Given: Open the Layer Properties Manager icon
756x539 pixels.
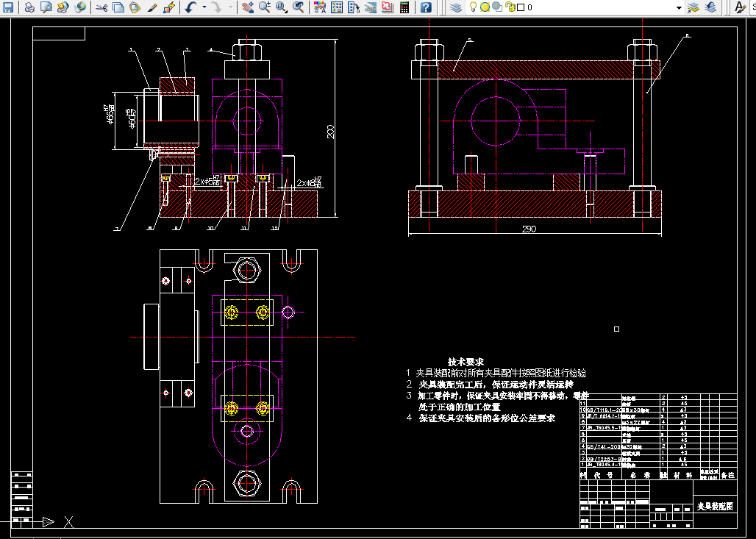Looking at the screenshot, I should tap(456, 7).
